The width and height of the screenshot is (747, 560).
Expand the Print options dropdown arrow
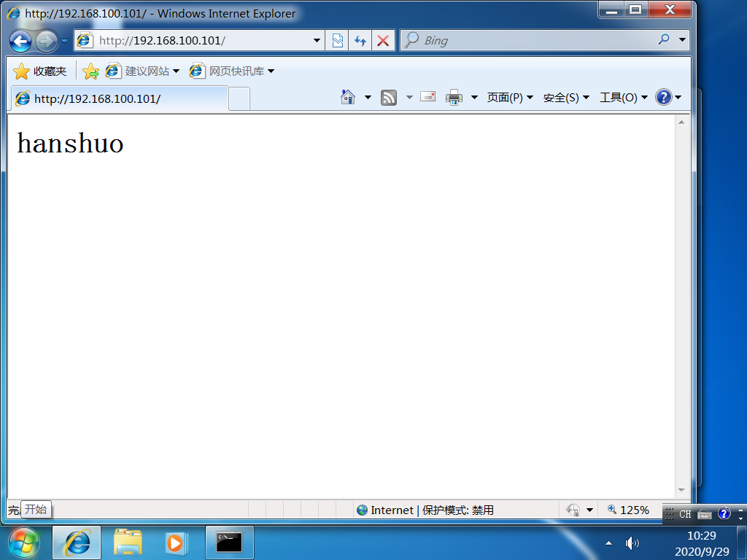coord(474,98)
